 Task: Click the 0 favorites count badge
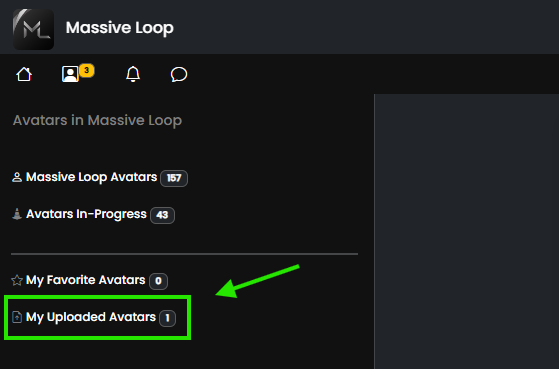click(158, 281)
